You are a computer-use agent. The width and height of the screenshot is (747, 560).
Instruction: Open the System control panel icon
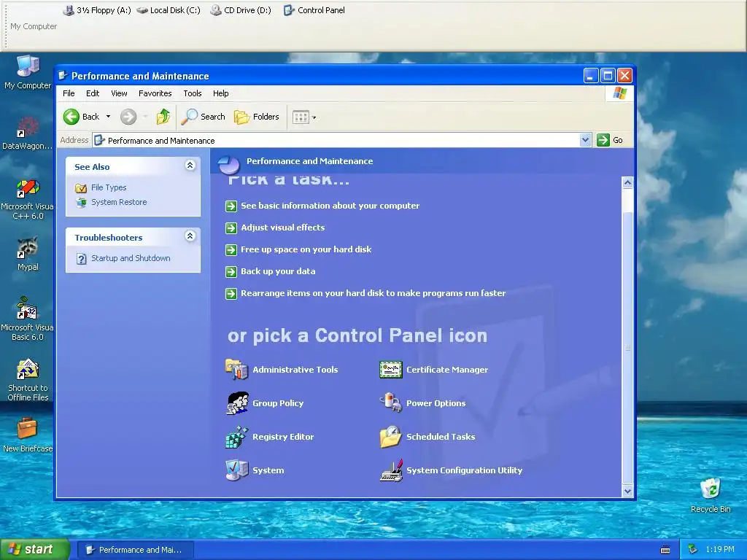point(237,470)
